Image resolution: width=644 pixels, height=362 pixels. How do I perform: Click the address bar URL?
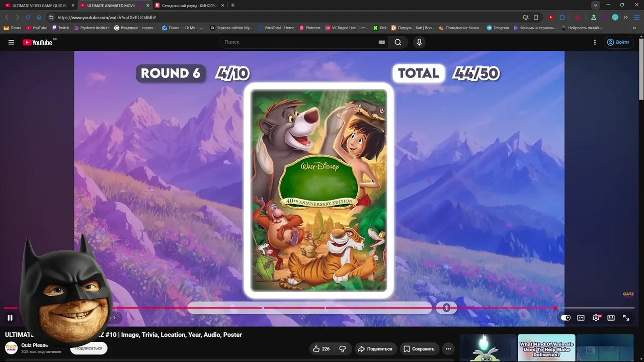tap(107, 17)
